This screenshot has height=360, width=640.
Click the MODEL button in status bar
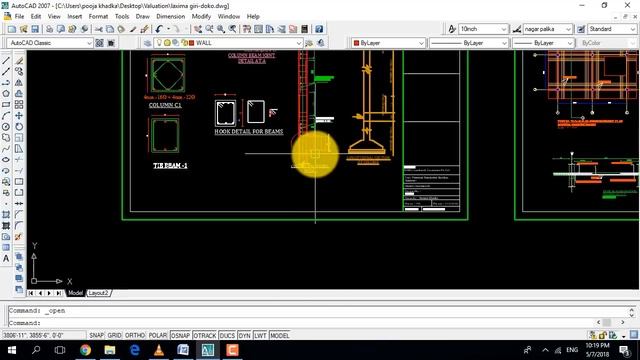tap(280, 336)
